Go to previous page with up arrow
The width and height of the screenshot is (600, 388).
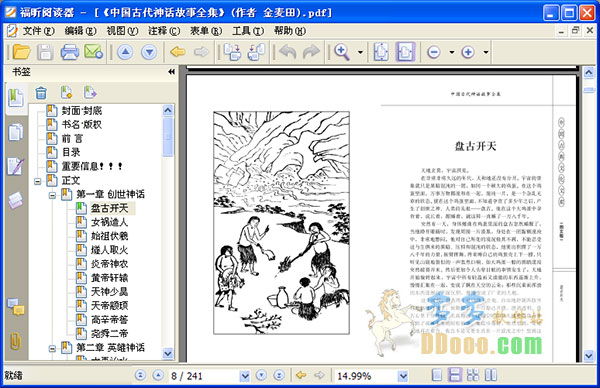point(125,52)
